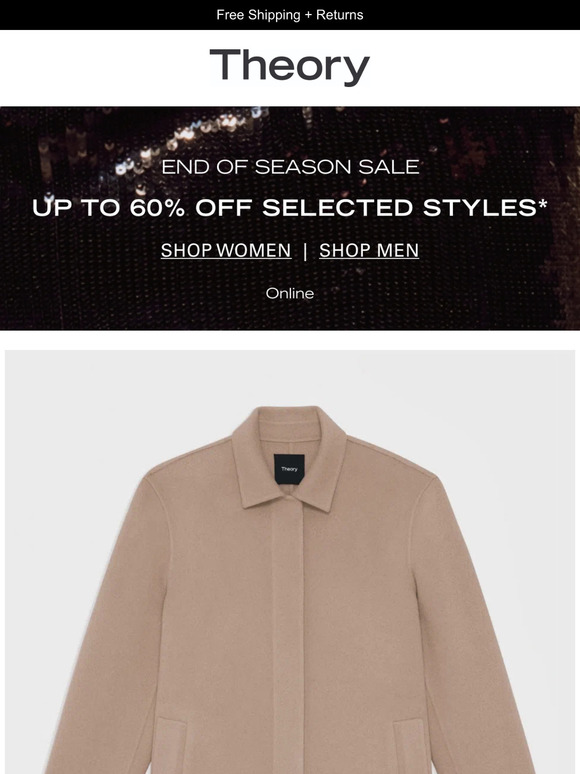Click the UP TO 60% OFF SELECTED STYLES text
The image size is (580, 774).
pyautogui.click(x=284, y=208)
